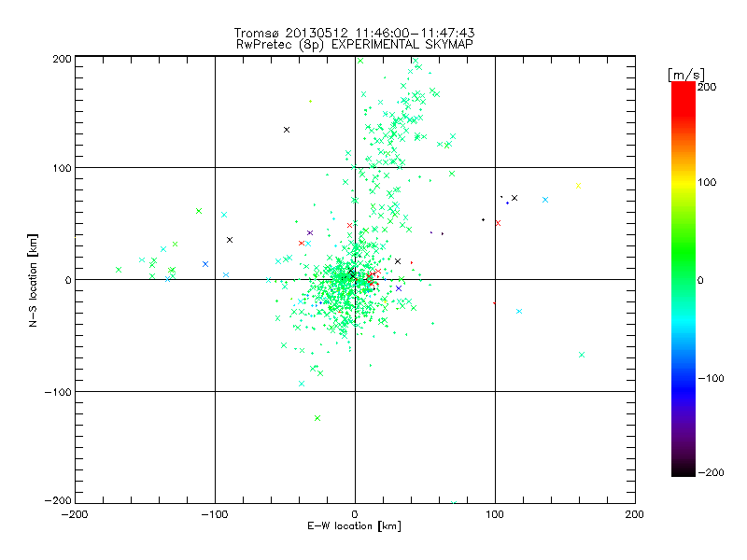Click the red section of the velocity colorbar

click(x=684, y=100)
